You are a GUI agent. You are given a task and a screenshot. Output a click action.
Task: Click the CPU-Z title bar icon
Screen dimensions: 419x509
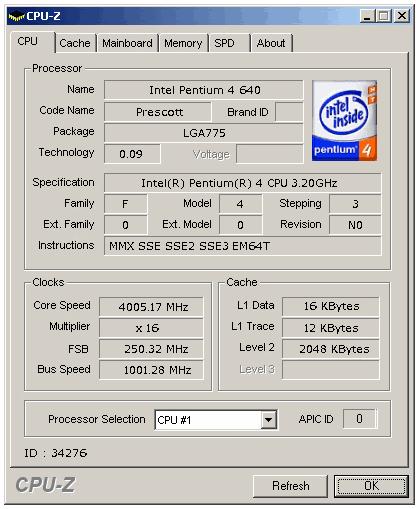click(x=16, y=16)
